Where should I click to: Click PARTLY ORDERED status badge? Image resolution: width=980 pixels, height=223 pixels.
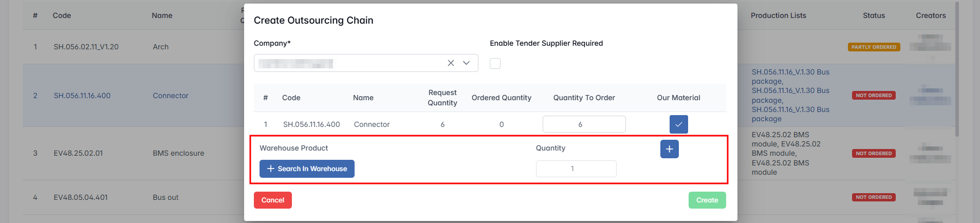point(873,47)
